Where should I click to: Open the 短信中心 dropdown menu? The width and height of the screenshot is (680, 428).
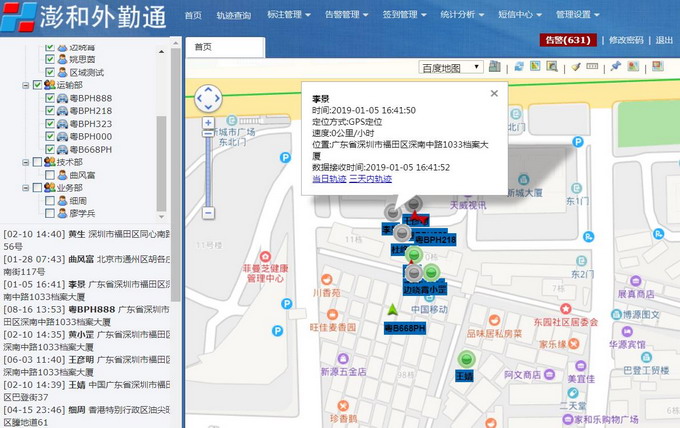(520, 15)
